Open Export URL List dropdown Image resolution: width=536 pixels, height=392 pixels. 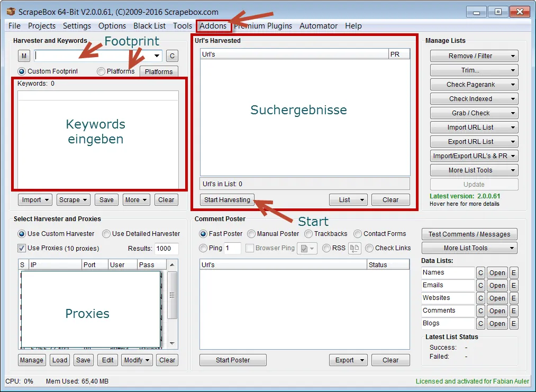point(474,141)
